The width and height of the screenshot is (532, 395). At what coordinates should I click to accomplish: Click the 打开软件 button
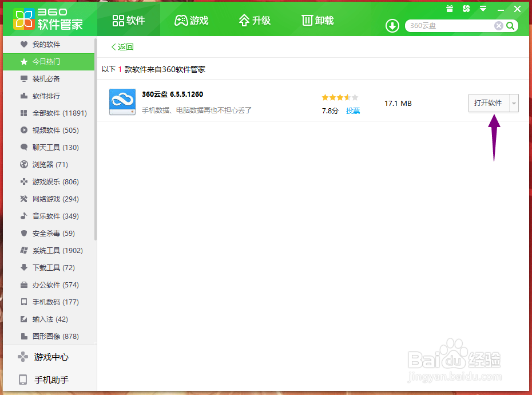point(488,103)
